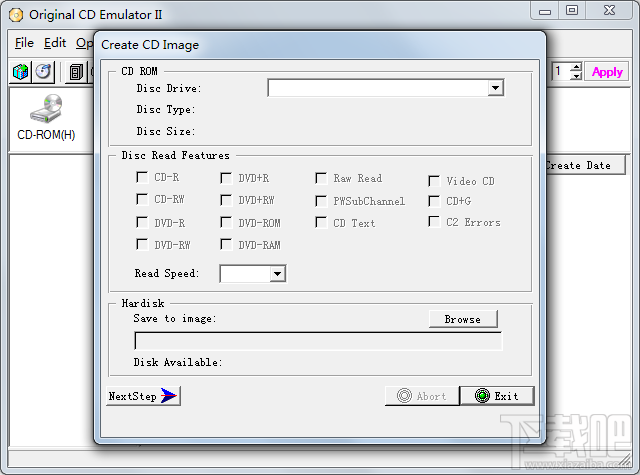Image resolution: width=640 pixels, height=475 pixels.
Task: Increase the spinner value next to Apply
Action: pyautogui.click(x=576, y=67)
